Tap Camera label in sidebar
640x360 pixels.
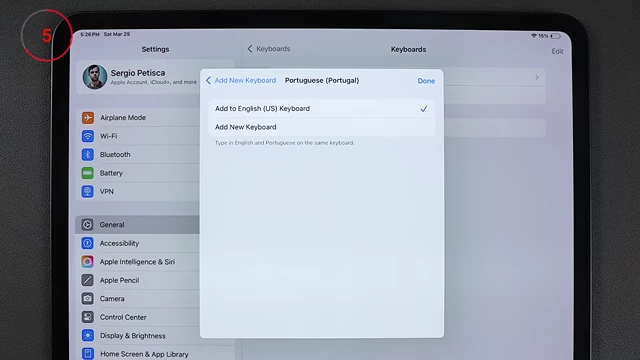click(x=112, y=299)
